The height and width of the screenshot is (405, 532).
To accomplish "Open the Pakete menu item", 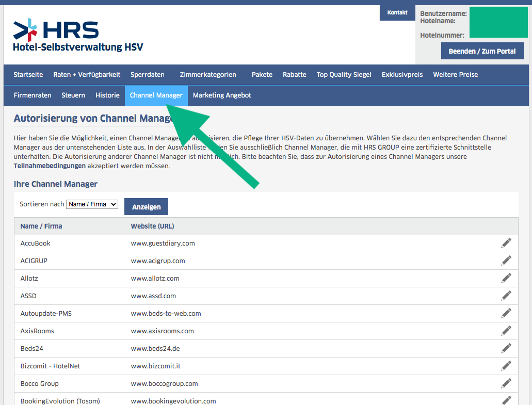I will tap(262, 75).
